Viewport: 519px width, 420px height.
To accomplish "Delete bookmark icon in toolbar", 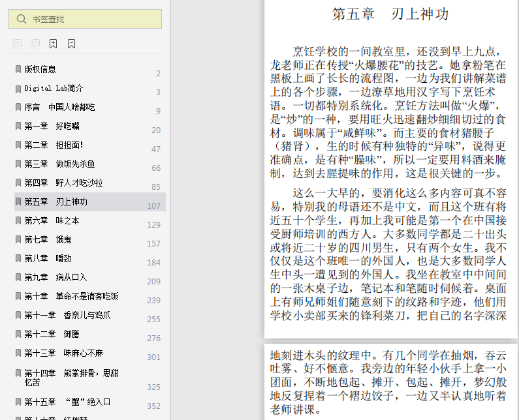I will coord(71,44).
